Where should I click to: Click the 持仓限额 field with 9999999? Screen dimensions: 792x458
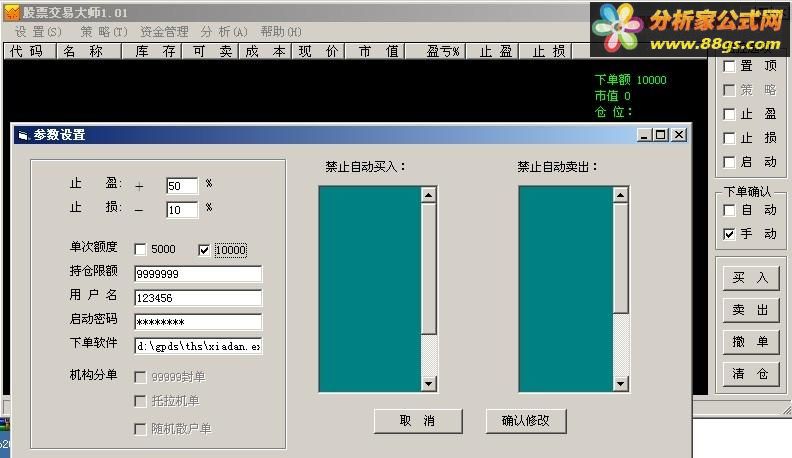pos(198,274)
